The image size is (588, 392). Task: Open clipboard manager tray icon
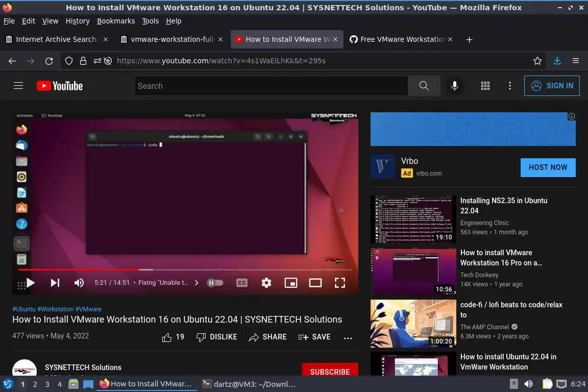(x=547, y=384)
